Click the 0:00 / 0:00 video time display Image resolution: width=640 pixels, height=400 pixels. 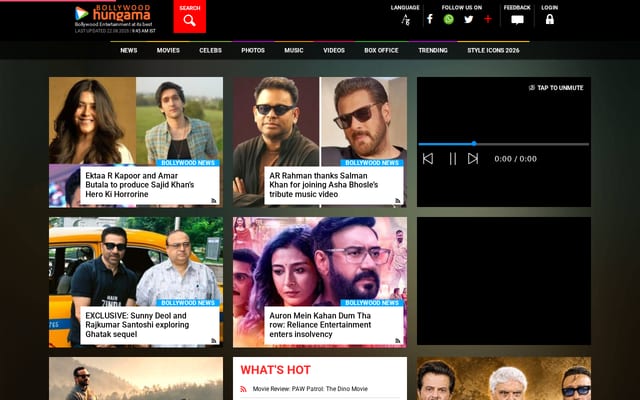[516, 159]
